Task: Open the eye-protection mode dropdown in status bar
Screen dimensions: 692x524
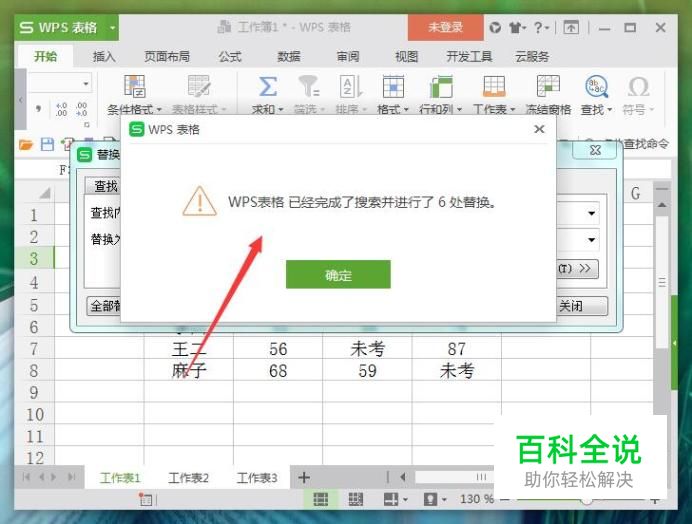Action: point(444,500)
